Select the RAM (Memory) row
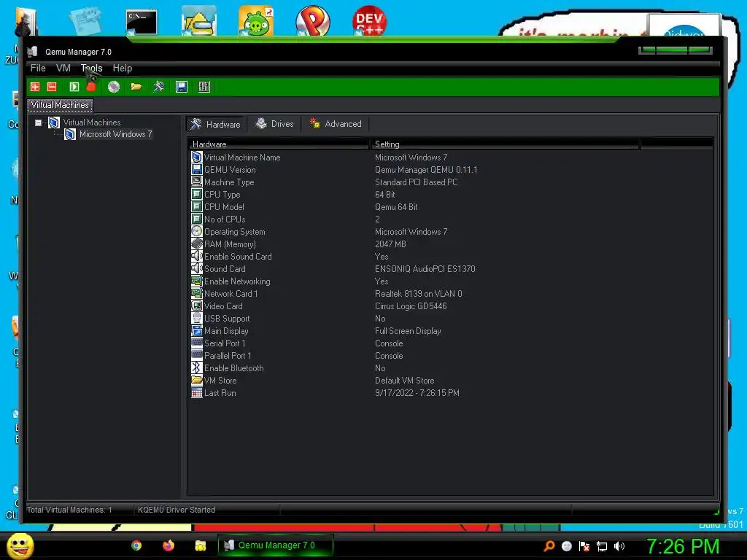This screenshot has height=560, width=747. coord(451,244)
